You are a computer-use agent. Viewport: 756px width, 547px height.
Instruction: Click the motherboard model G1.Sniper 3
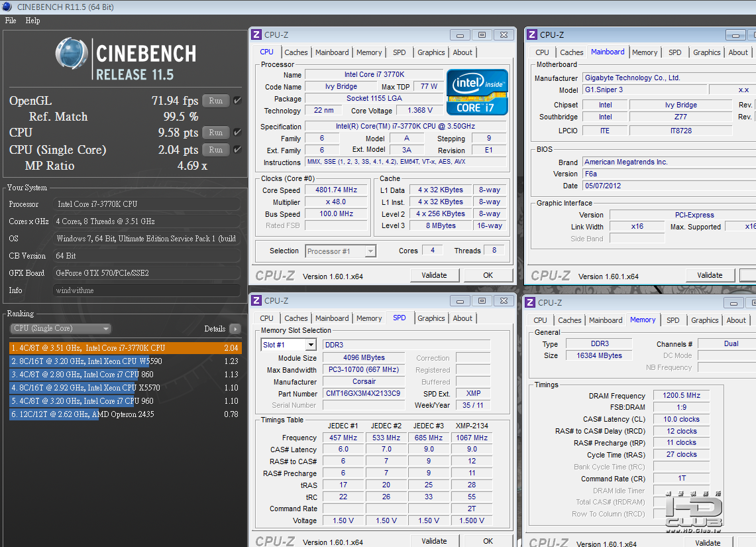tap(645, 90)
